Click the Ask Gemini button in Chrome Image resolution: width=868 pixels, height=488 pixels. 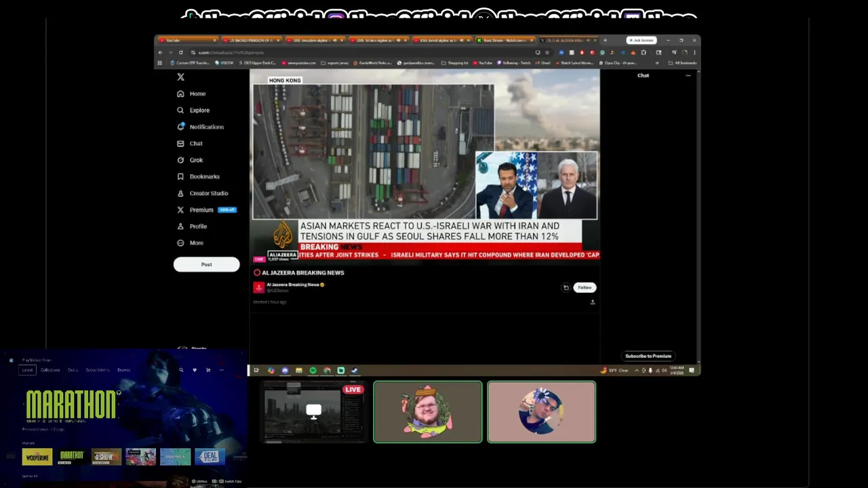[641, 40]
